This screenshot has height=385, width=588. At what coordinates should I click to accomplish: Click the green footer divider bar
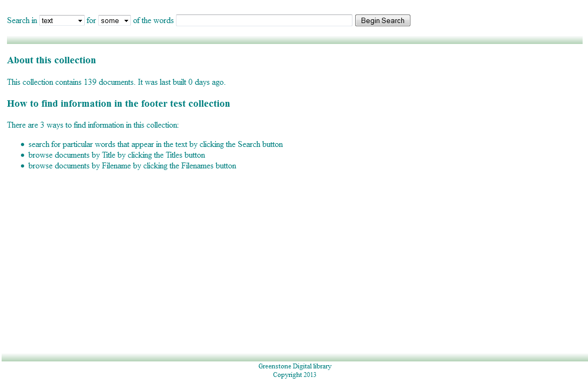point(295,358)
